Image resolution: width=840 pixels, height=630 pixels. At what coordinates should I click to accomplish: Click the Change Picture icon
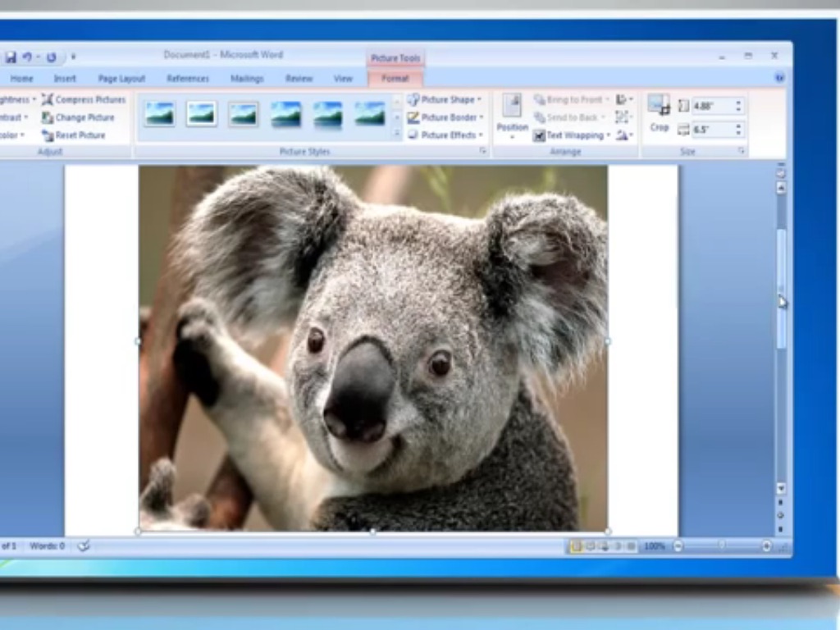(48, 118)
